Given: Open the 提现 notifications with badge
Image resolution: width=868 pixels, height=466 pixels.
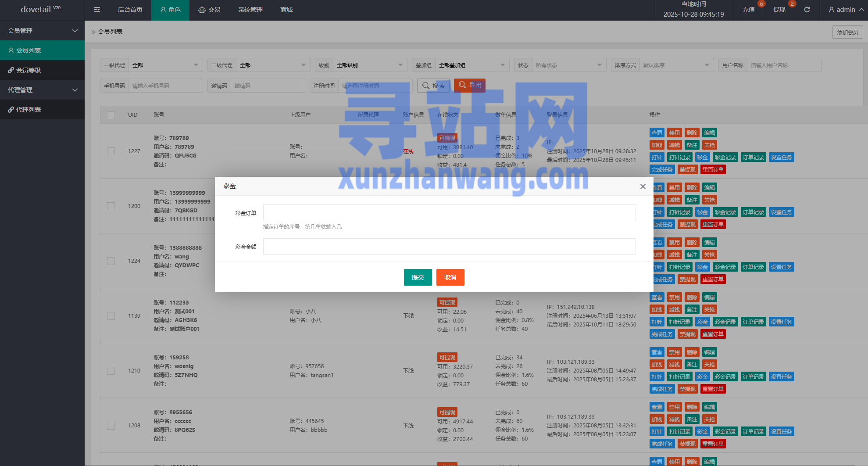Looking at the screenshot, I should coord(779,10).
